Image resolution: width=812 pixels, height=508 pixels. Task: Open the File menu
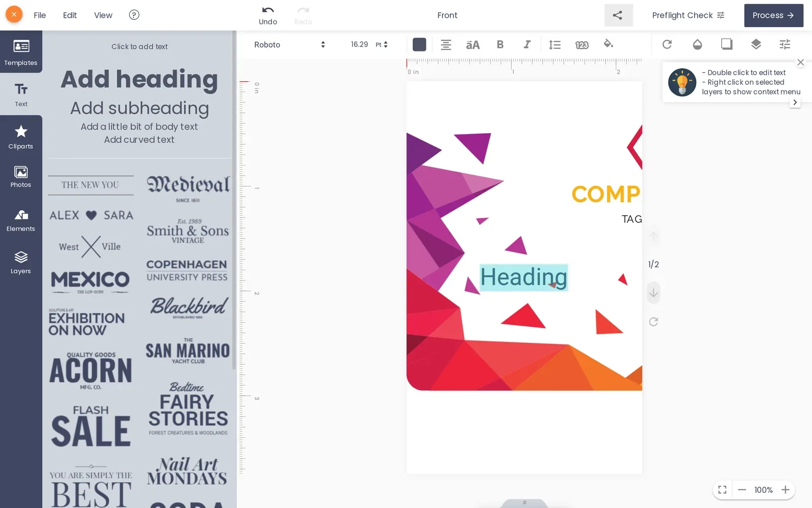(40, 15)
